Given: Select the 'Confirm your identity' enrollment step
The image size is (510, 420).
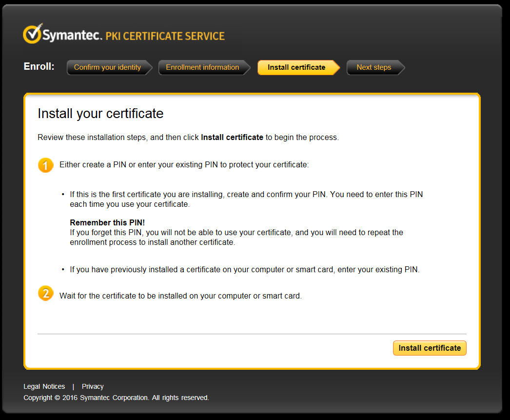Looking at the screenshot, I should tap(107, 67).
